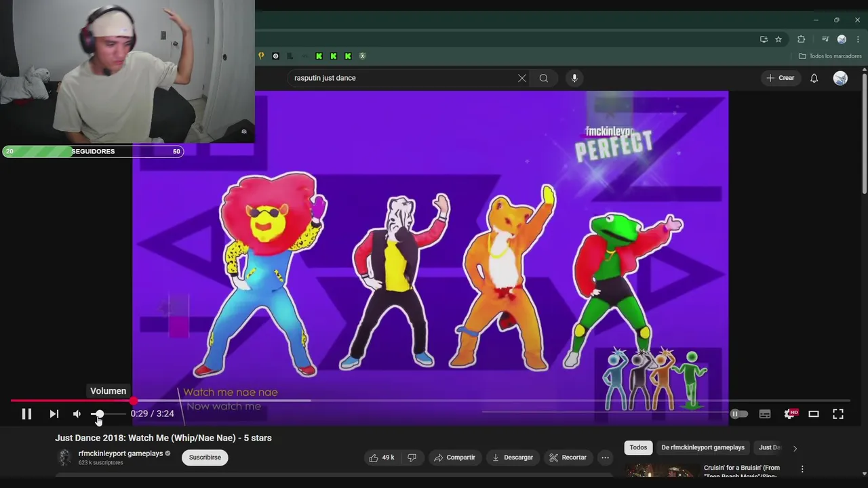Bookmark this page with the star icon
Image resolution: width=868 pixels, height=488 pixels.
(x=778, y=39)
